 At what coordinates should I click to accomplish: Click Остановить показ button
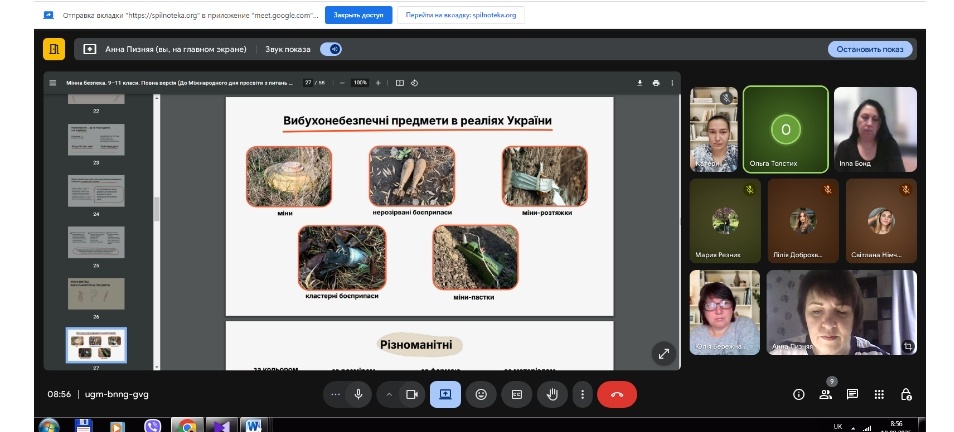click(x=870, y=49)
